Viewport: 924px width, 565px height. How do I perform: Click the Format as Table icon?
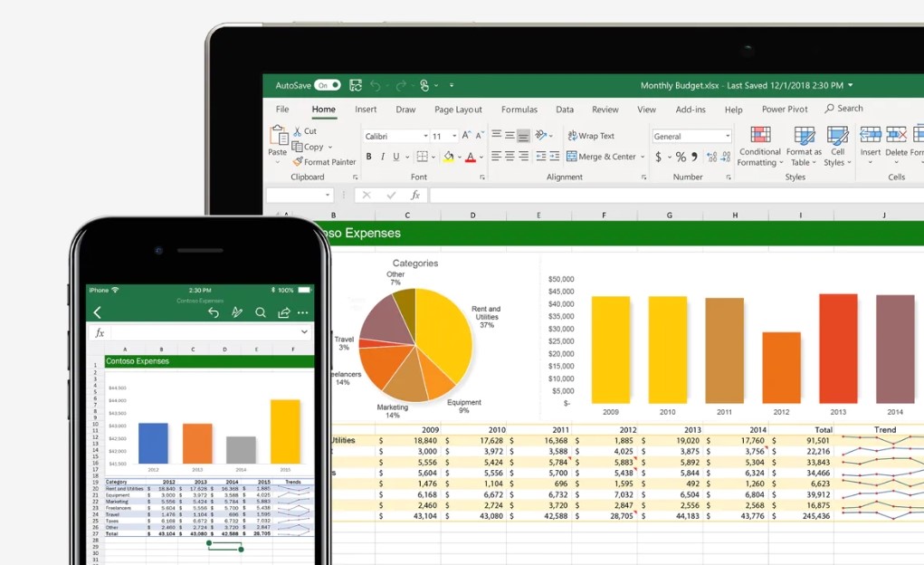(804, 136)
